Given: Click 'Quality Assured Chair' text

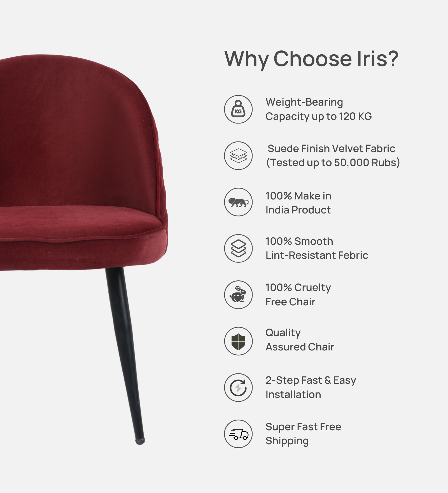Looking at the screenshot, I should click(x=300, y=340).
